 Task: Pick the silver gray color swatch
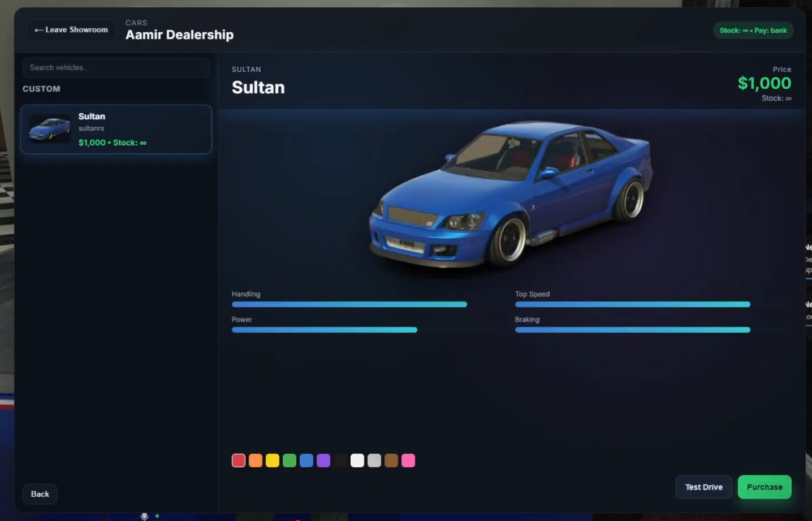(x=374, y=460)
